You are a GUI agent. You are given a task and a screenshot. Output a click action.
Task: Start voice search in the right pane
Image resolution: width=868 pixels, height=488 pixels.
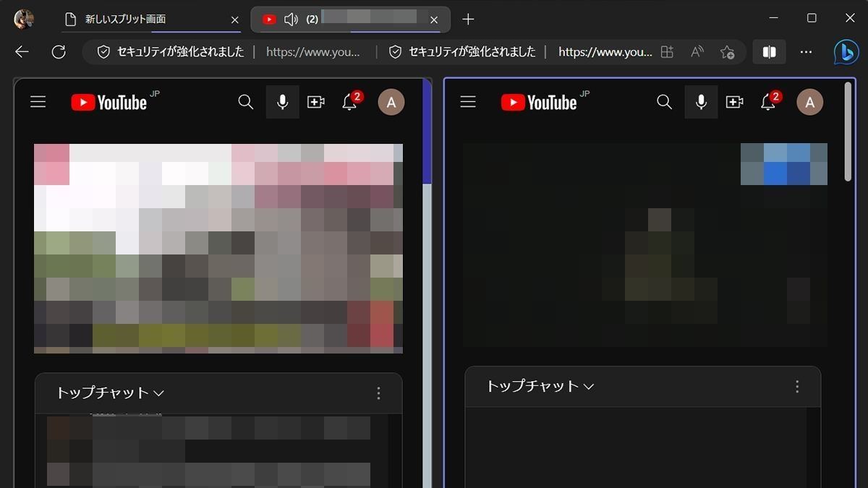pos(701,103)
